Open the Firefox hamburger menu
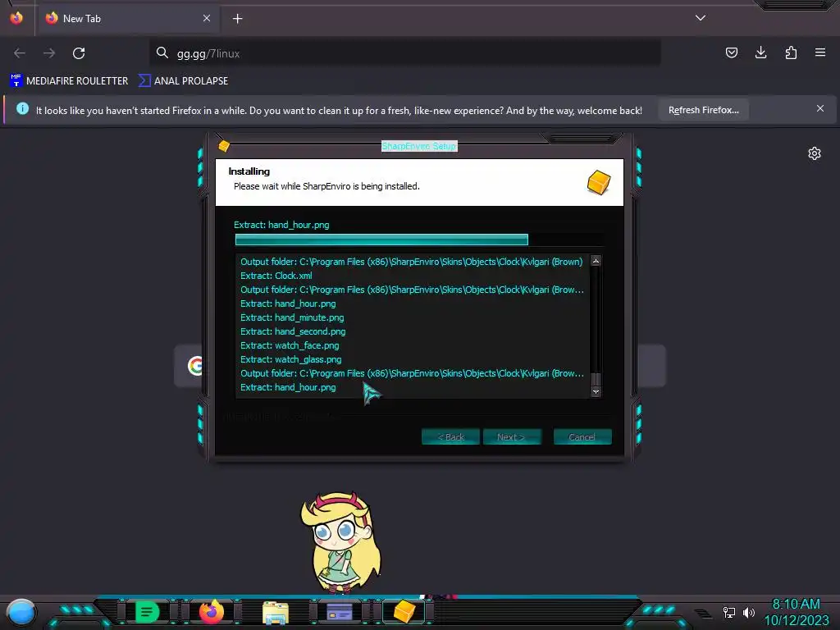Viewport: 840px width, 630px height. (x=820, y=52)
